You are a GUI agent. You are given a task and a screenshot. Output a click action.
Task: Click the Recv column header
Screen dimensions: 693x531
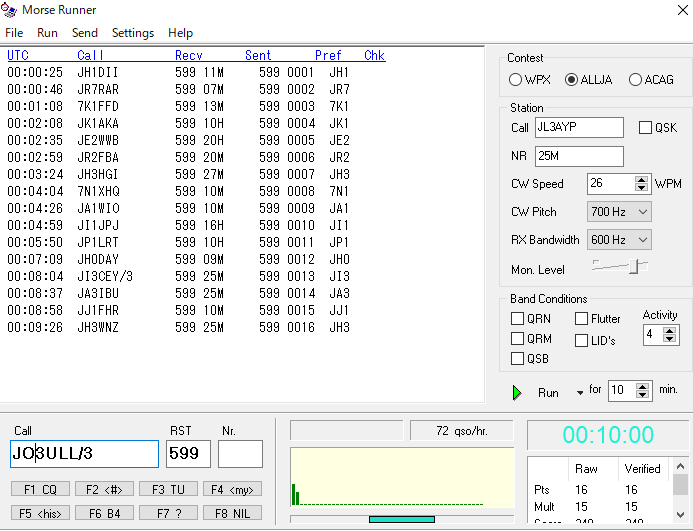189,55
